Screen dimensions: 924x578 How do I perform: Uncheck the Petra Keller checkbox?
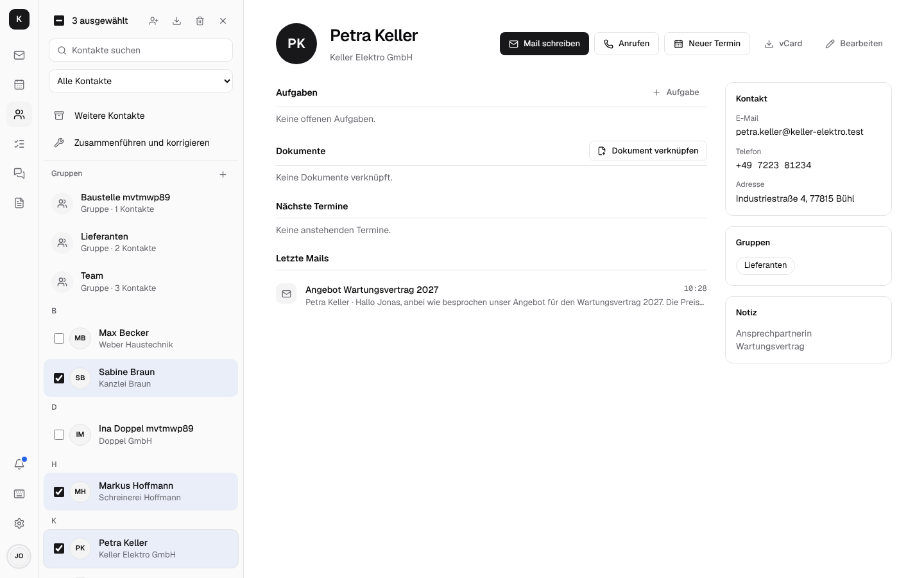pyautogui.click(x=59, y=548)
